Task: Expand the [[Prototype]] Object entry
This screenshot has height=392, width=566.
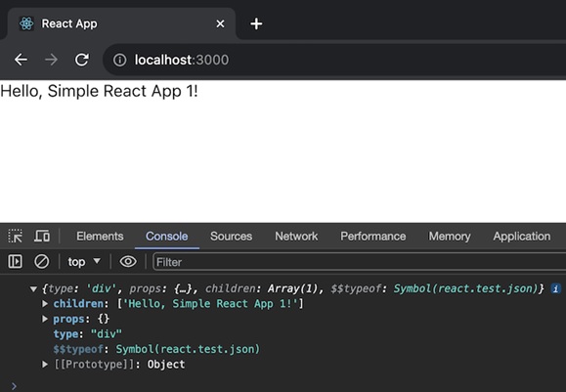Action: click(x=45, y=365)
